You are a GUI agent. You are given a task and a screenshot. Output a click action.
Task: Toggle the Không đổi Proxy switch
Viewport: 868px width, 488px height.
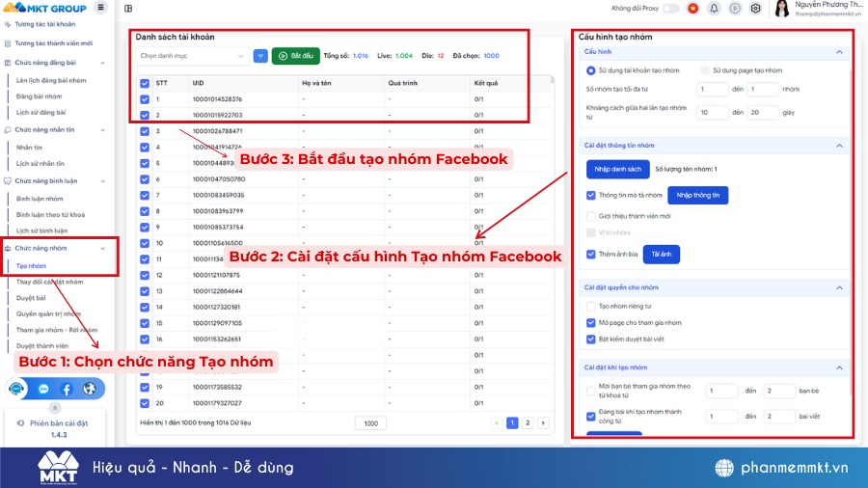click(x=671, y=9)
